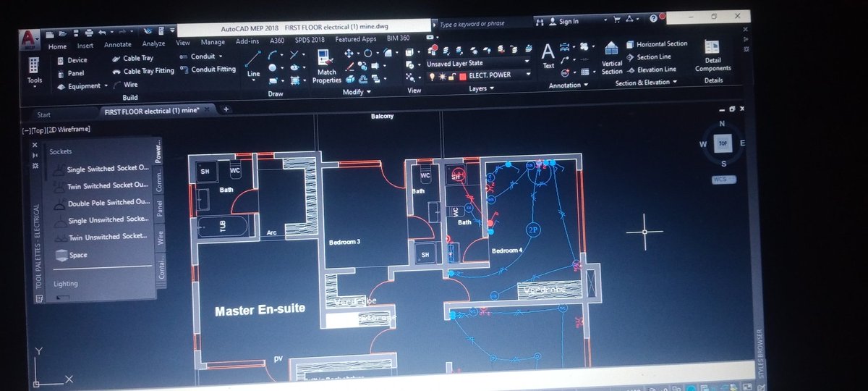
Task: Click the Help question mark icon
Action: (652, 19)
